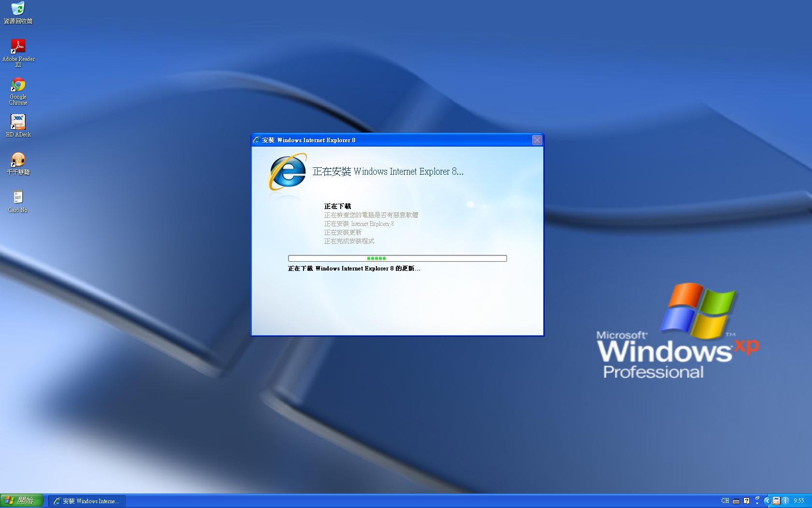Open the language bar restore and options arrow
Screen dimensions: 812x508
coord(757,501)
